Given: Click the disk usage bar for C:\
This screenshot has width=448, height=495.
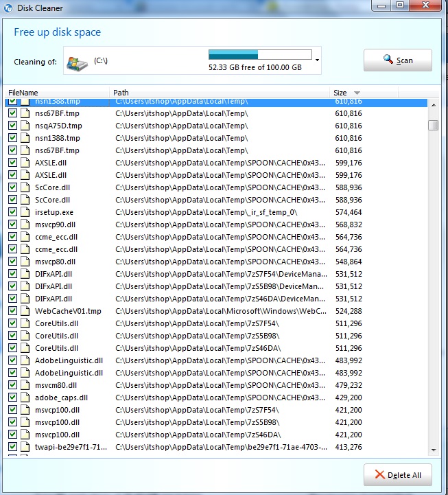Looking at the screenshot, I should tap(260, 54).
